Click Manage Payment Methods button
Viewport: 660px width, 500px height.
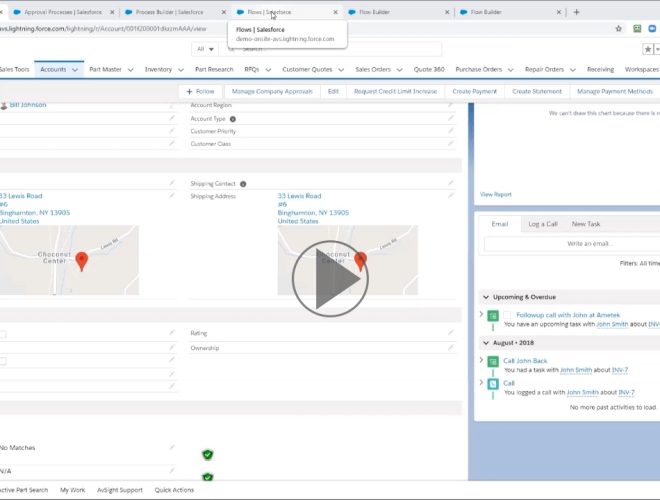615,91
